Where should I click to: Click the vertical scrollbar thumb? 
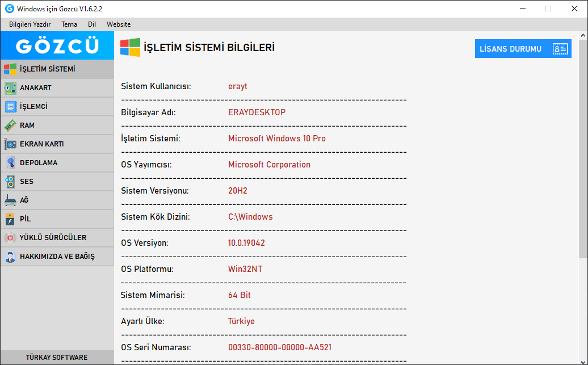point(583,149)
